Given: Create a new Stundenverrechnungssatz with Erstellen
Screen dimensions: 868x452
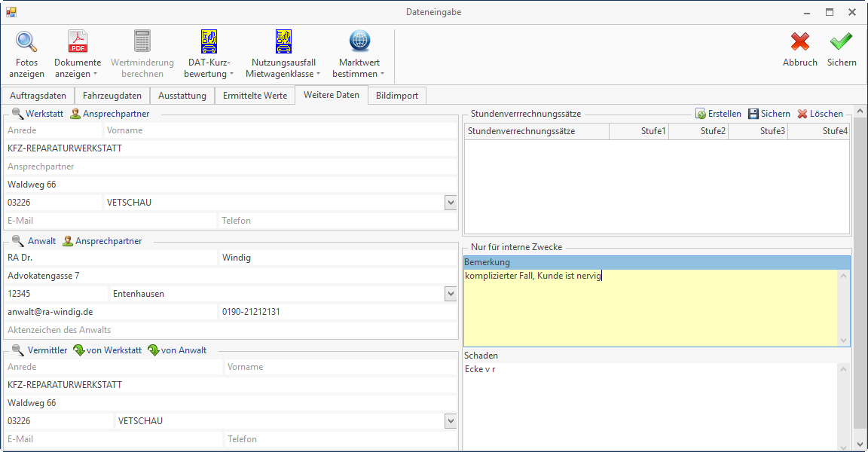Looking at the screenshot, I should pyautogui.click(x=718, y=114).
